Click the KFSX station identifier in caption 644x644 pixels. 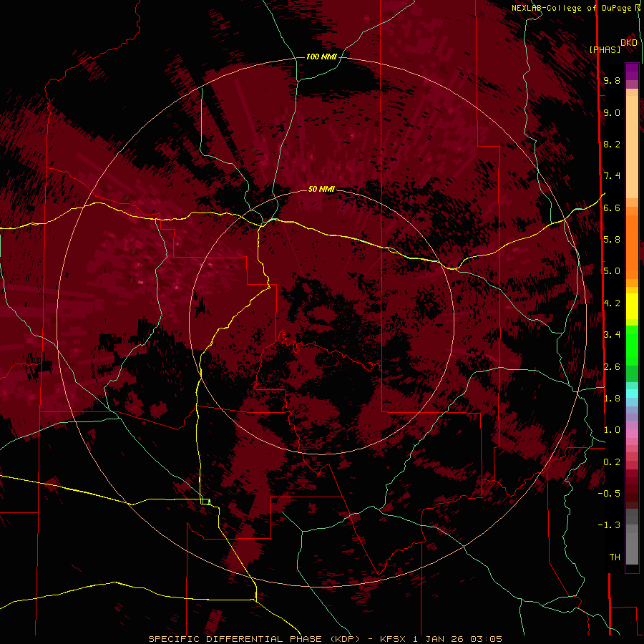394,639
